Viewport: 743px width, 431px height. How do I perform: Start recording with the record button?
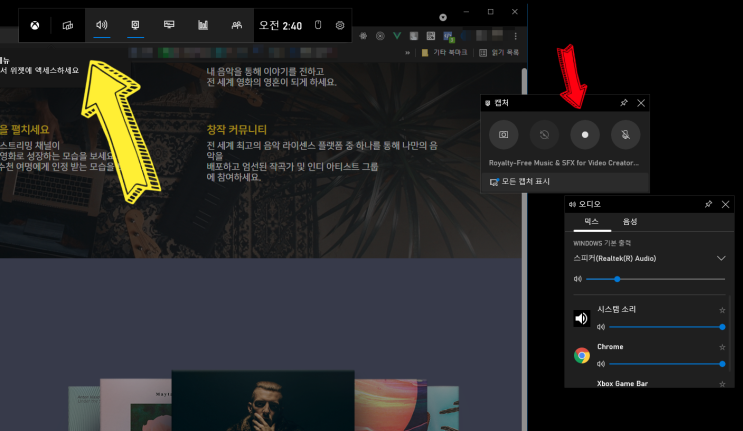[585, 135]
